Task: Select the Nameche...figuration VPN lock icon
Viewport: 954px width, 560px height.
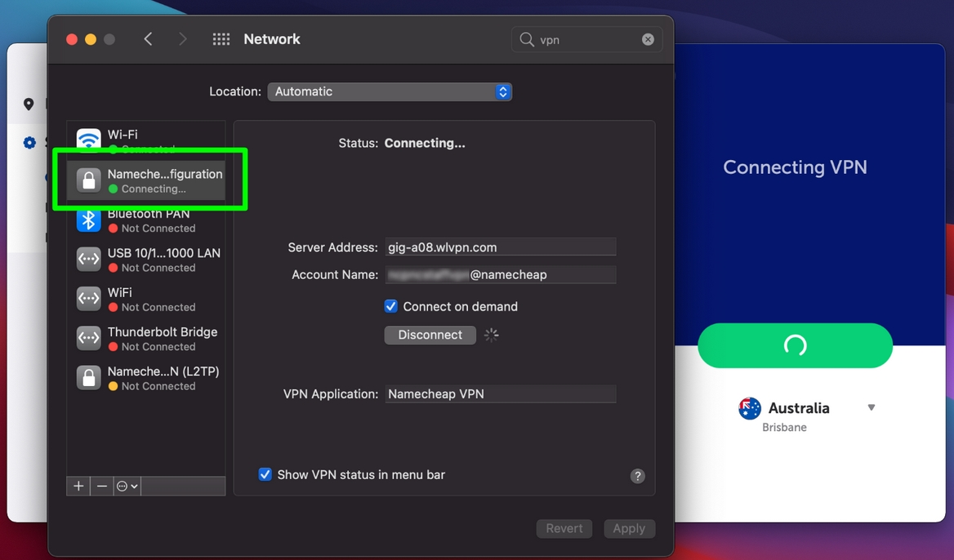Action: 89,180
